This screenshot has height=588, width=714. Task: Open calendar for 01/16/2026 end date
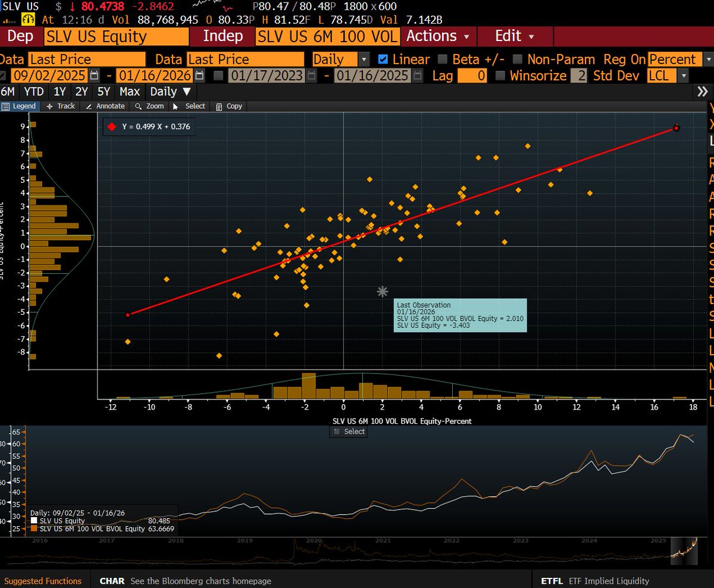point(200,76)
